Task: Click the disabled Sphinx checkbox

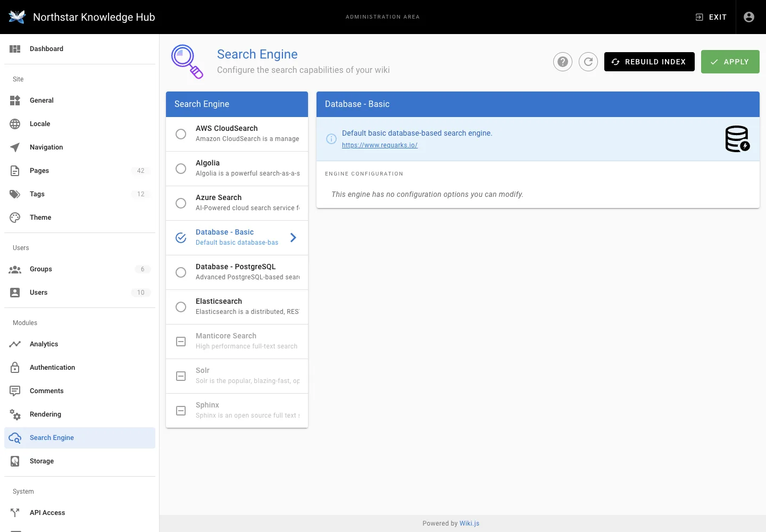Action: click(x=181, y=411)
